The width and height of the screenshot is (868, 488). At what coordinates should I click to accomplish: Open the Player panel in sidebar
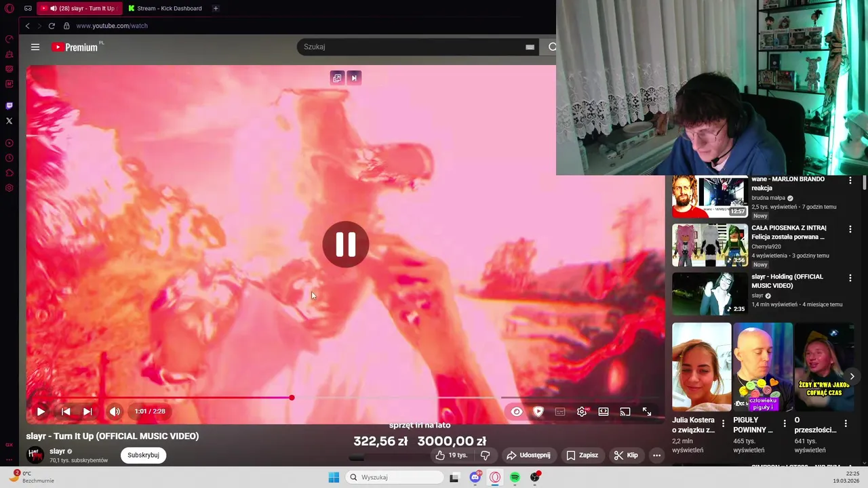click(x=9, y=143)
